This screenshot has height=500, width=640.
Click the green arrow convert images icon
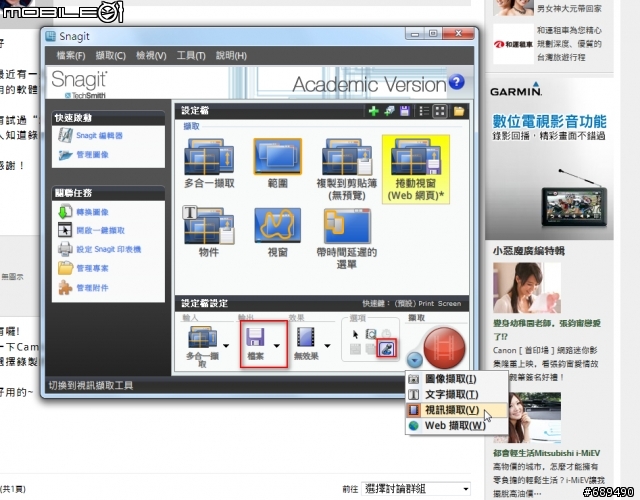(65, 212)
